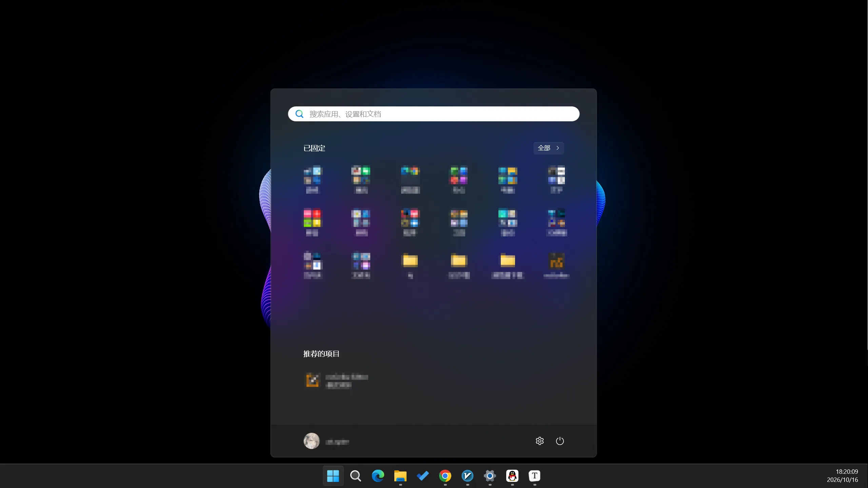This screenshot has width=868, height=488.
Task: Open QQ penguin icon in taskbar
Action: pos(512,476)
